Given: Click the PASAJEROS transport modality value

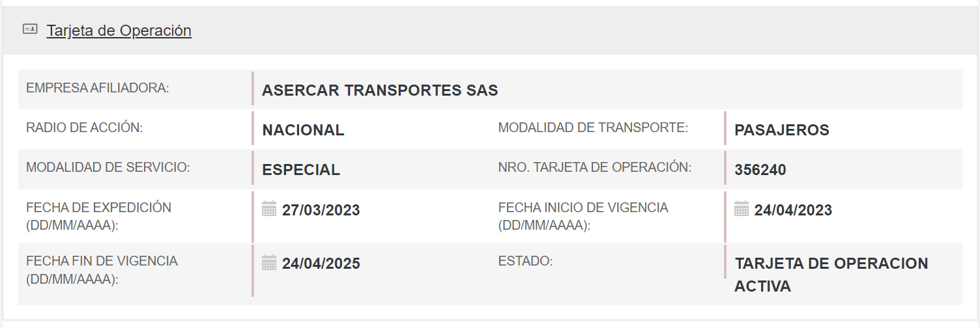Looking at the screenshot, I should click(x=781, y=130).
